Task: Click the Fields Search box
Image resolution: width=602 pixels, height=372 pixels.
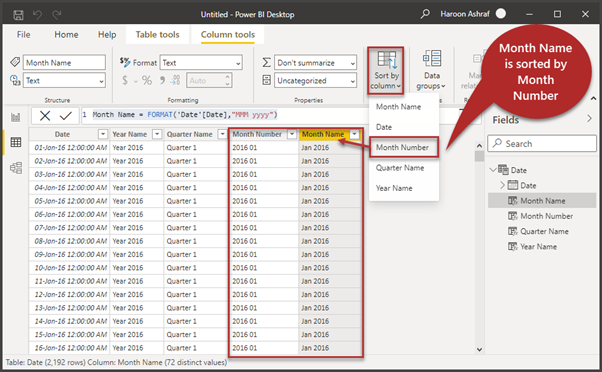Action: tap(542, 144)
